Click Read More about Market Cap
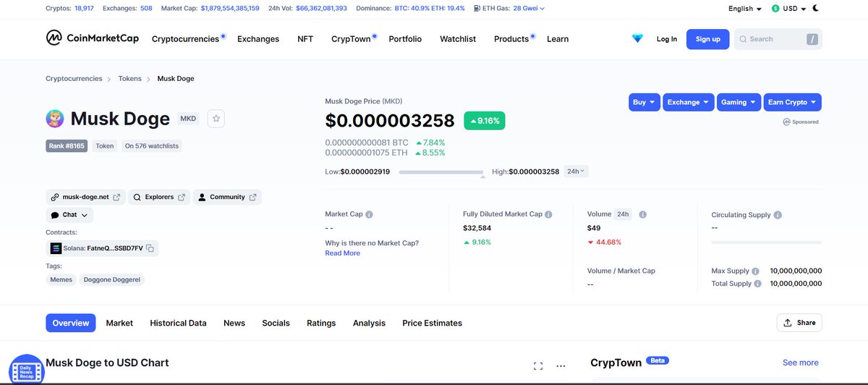 click(x=342, y=253)
